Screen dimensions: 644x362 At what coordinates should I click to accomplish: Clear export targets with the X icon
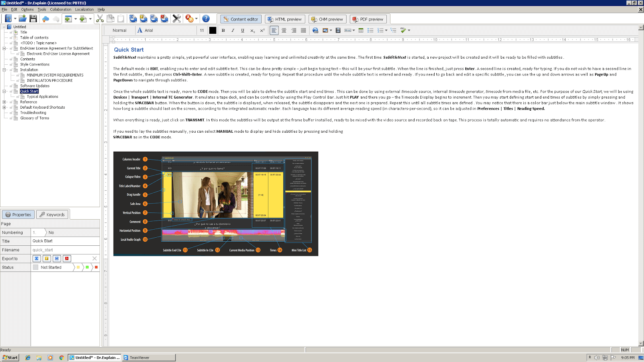pyautogui.click(x=95, y=259)
